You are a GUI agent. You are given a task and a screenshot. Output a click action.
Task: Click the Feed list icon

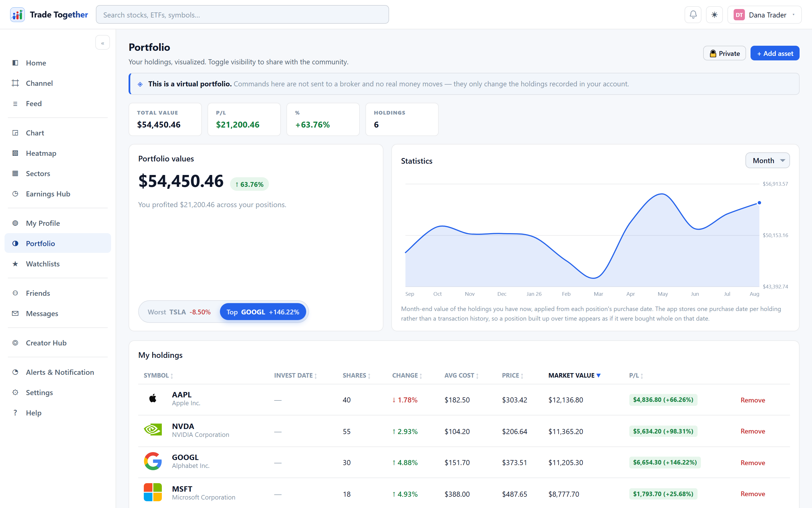click(x=15, y=104)
